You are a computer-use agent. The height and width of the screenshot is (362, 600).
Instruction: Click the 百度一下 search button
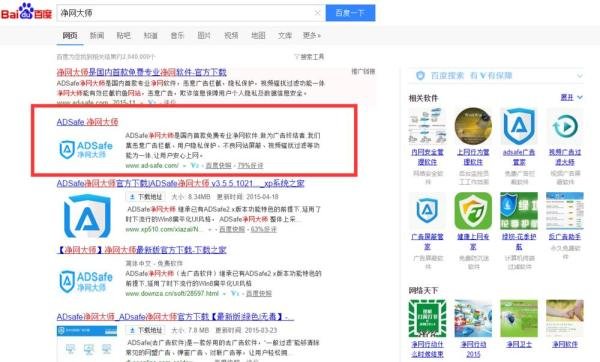point(350,13)
